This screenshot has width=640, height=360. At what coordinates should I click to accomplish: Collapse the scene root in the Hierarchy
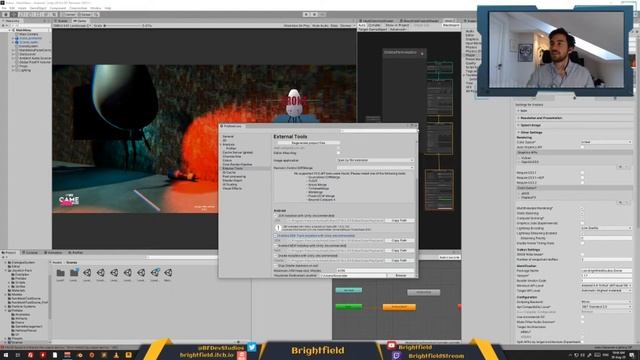coord(10,30)
